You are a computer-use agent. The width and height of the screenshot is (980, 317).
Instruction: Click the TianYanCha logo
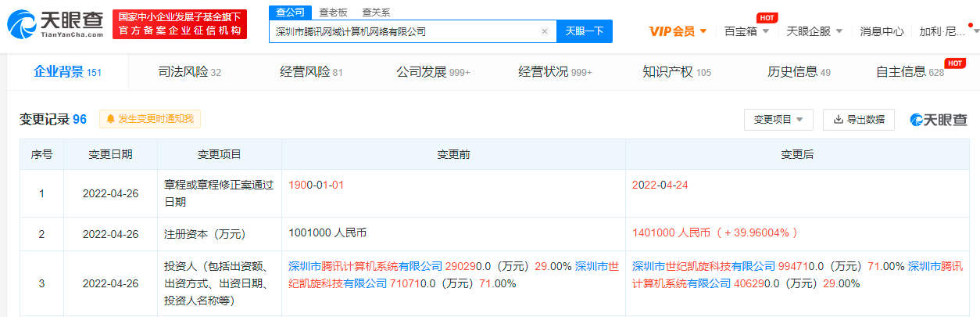click(56, 25)
